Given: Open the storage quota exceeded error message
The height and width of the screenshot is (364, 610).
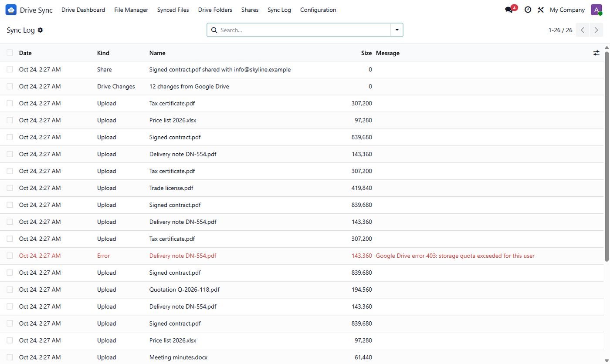Looking at the screenshot, I should click(x=455, y=256).
